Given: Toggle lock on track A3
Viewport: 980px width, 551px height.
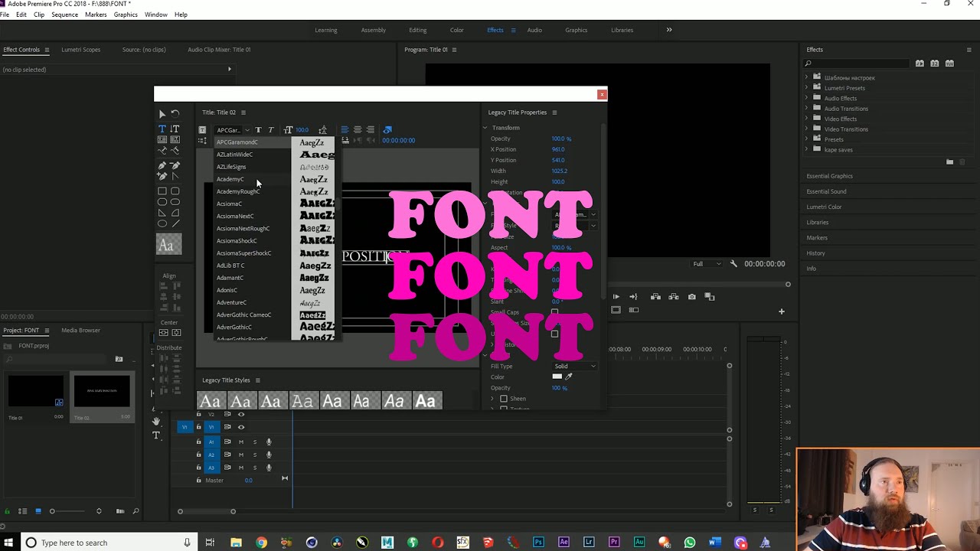Looking at the screenshot, I should (x=199, y=468).
